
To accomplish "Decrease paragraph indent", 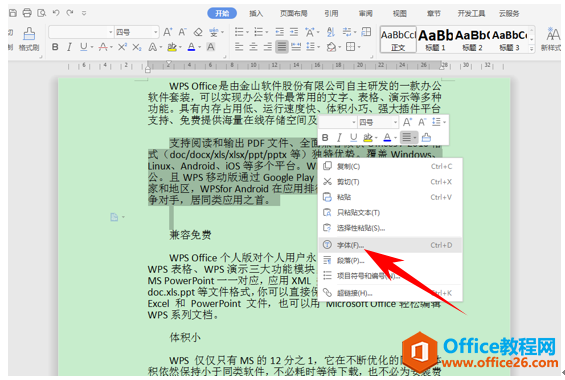I will (x=280, y=32).
